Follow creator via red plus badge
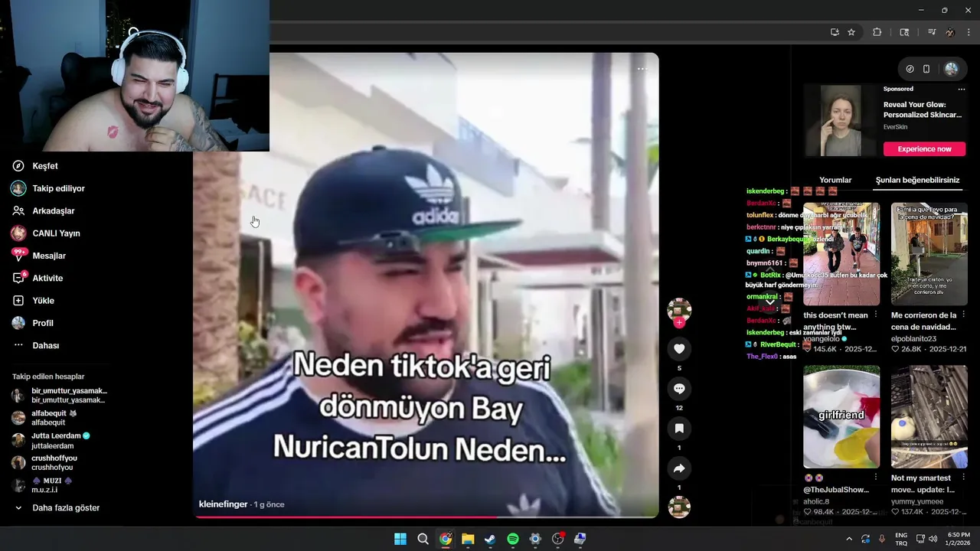The height and width of the screenshot is (551, 980). [x=679, y=323]
